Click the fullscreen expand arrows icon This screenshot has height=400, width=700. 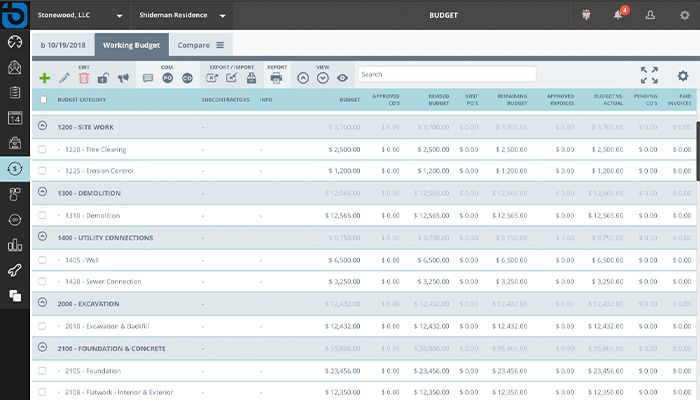coord(649,75)
